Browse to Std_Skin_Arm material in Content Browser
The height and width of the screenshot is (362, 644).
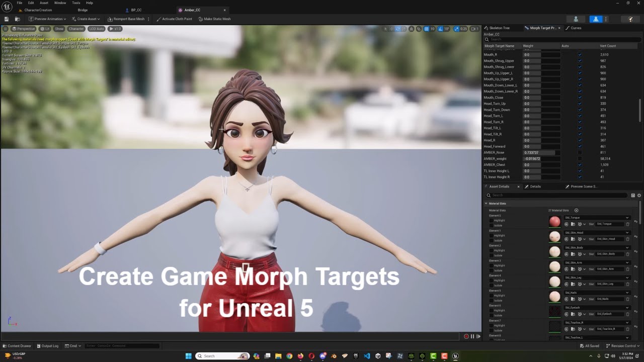tap(573, 269)
